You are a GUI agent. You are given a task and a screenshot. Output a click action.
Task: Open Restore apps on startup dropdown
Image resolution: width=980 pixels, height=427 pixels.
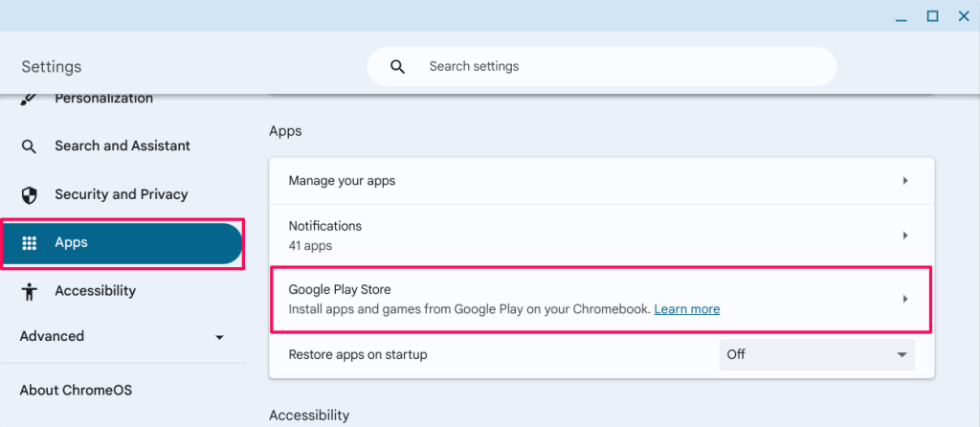click(x=817, y=354)
